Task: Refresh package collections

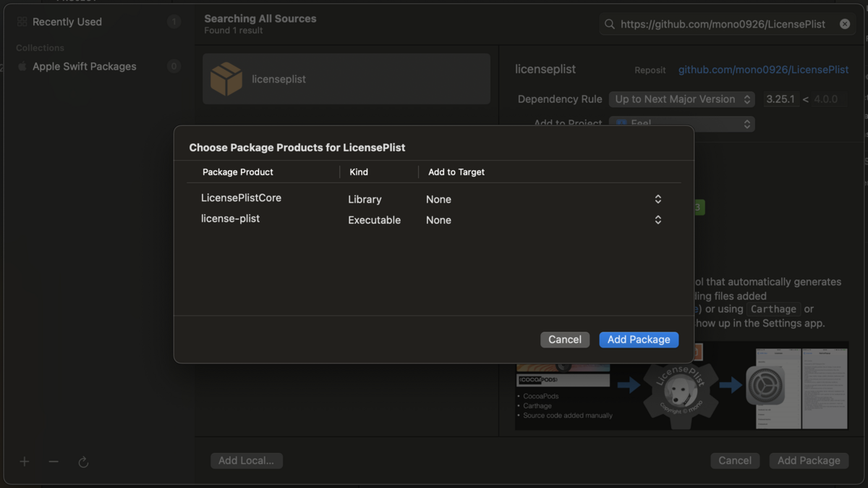Action: point(83,462)
